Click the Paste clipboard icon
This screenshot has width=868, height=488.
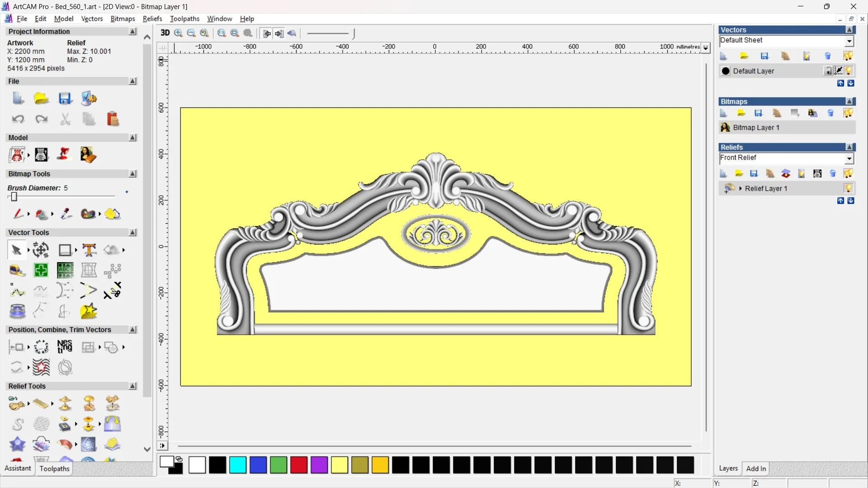pyautogui.click(x=113, y=119)
